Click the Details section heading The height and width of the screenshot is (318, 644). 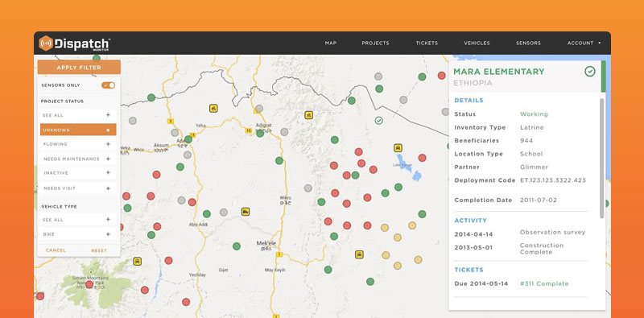(x=469, y=101)
